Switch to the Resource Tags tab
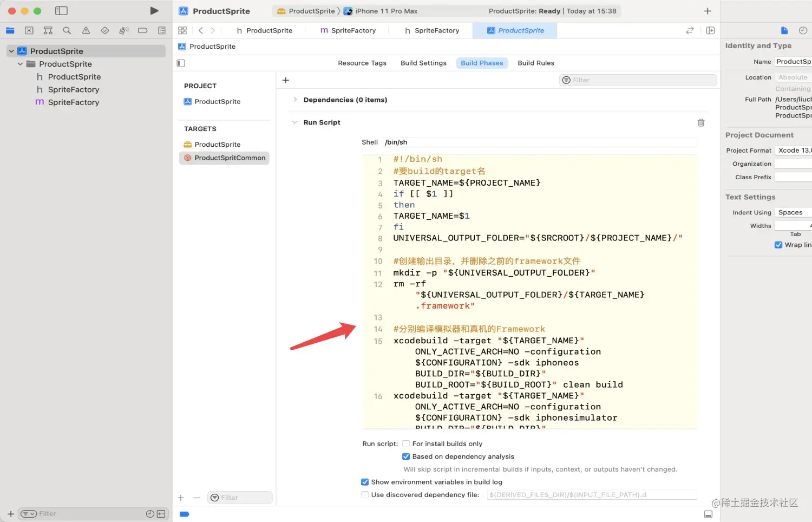The width and height of the screenshot is (812, 522). click(x=362, y=63)
